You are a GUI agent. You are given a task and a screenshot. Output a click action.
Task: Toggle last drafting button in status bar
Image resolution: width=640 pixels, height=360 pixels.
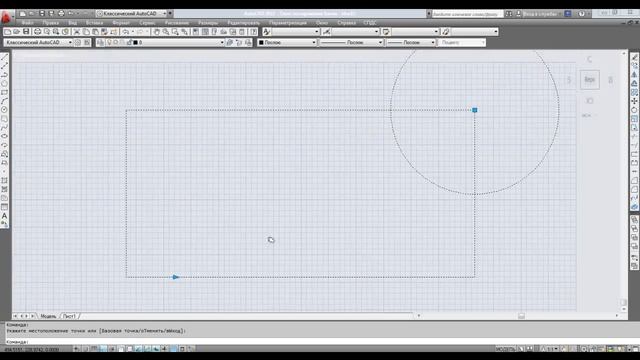(x=191, y=349)
